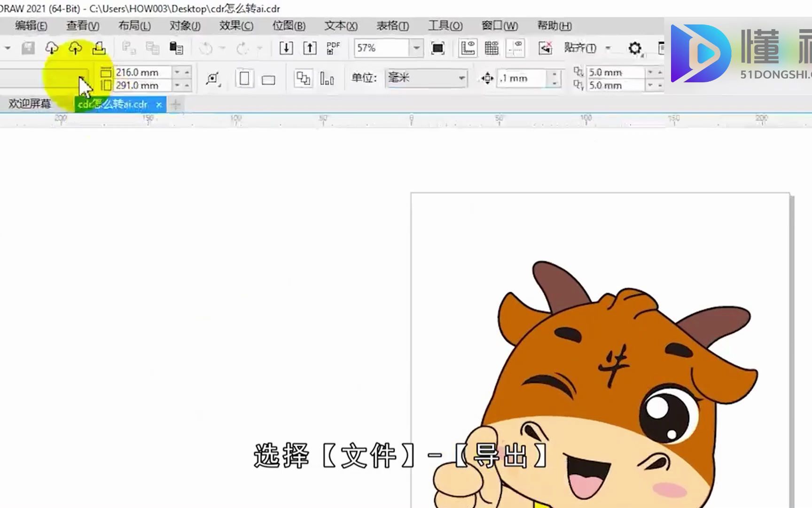This screenshot has width=812, height=508.
Task: Open dropdown arrow left of Save icon
Action: click(8, 48)
